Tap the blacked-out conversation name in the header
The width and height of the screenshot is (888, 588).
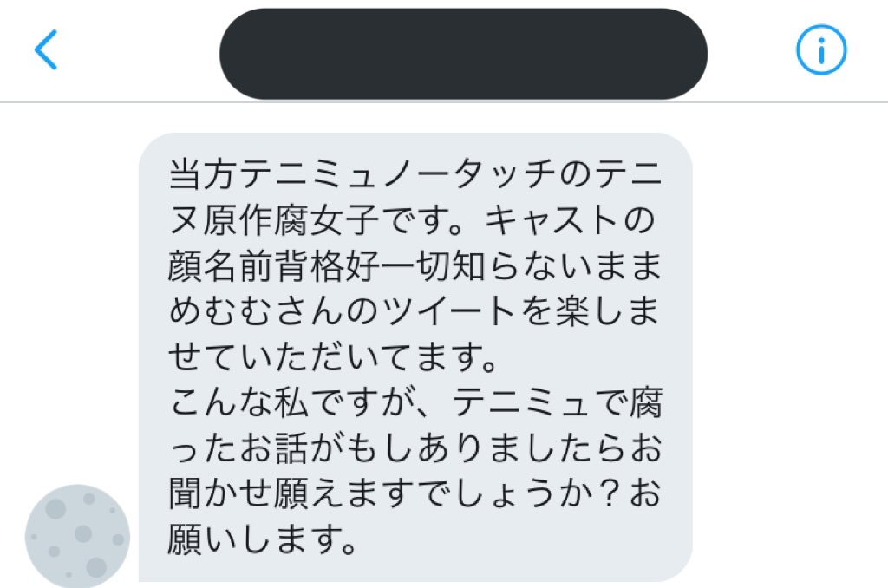463,54
